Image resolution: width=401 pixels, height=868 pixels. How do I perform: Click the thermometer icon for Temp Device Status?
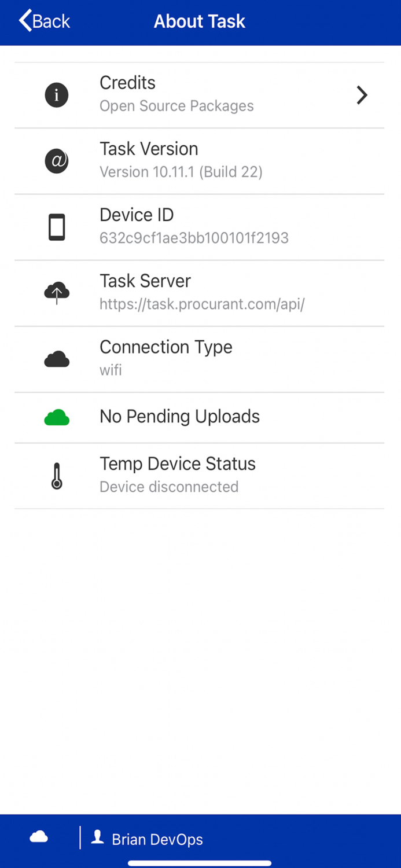coord(56,475)
